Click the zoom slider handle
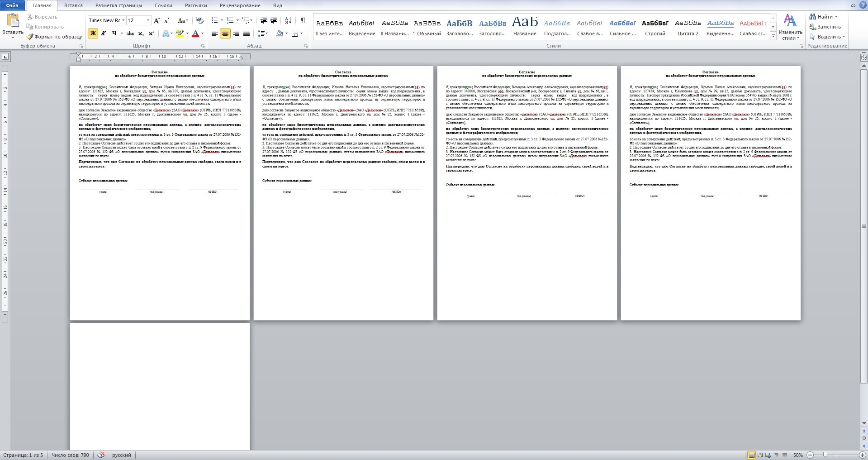Viewport: 868px width, 460px height. [x=825, y=455]
